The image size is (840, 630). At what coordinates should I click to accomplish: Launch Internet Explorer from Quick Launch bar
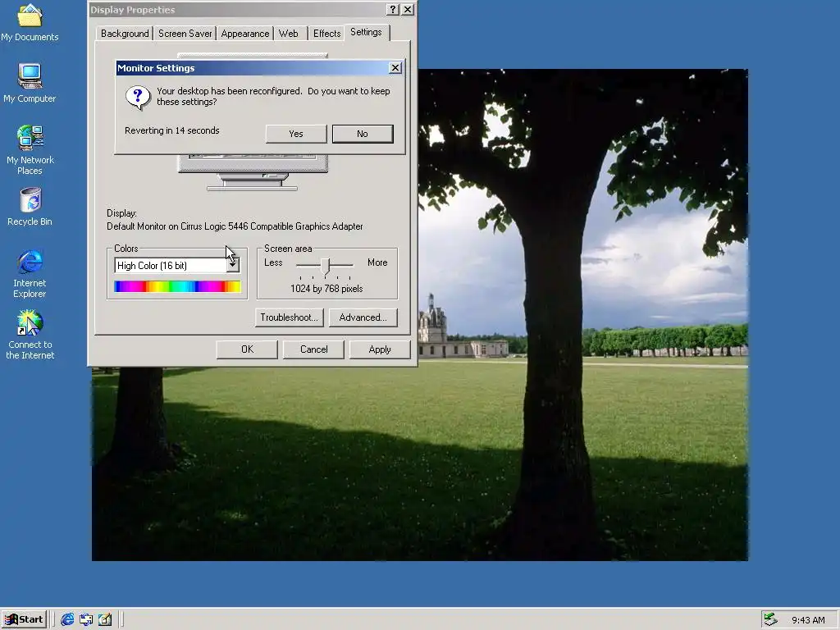67,619
